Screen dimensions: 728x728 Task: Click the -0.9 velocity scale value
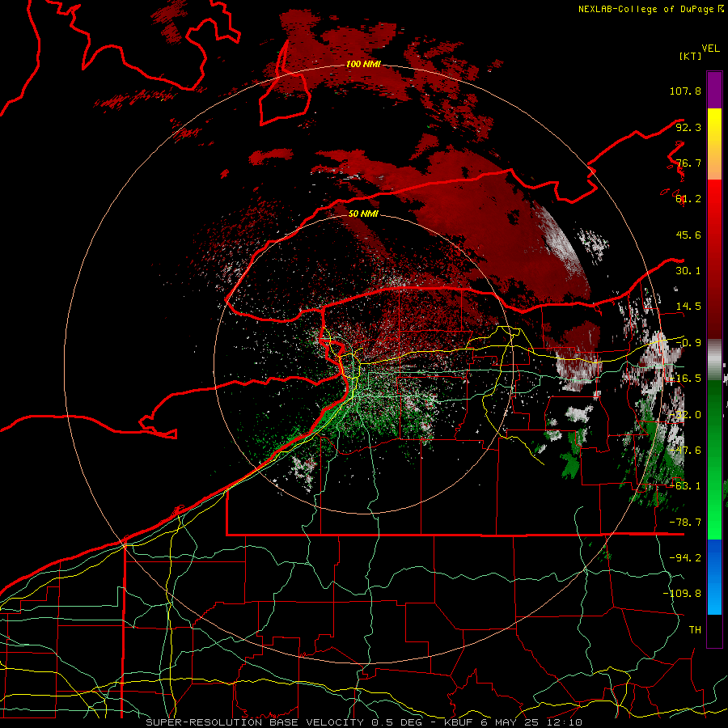click(688, 343)
